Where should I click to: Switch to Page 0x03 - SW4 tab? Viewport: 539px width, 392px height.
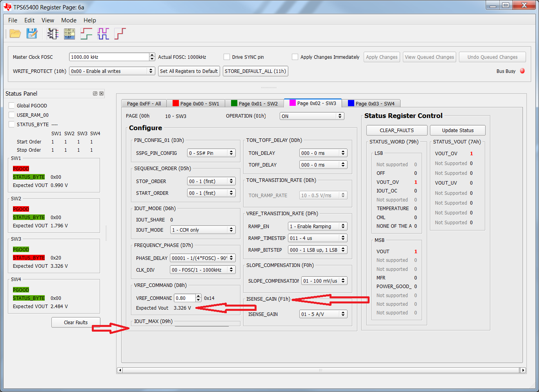(x=371, y=103)
